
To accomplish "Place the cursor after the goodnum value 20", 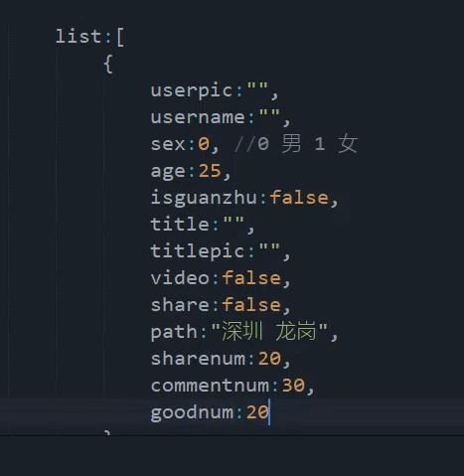I will coord(269,412).
